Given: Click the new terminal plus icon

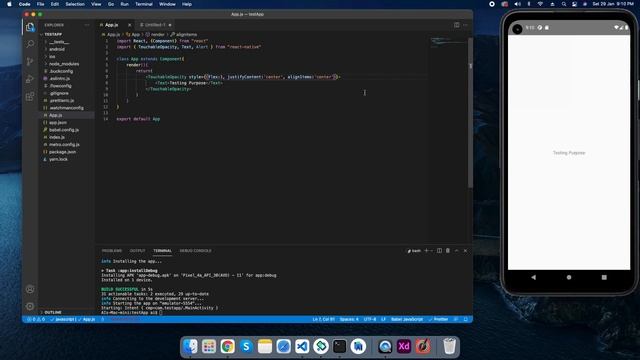Looking at the screenshot, I should (x=426, y=251).
